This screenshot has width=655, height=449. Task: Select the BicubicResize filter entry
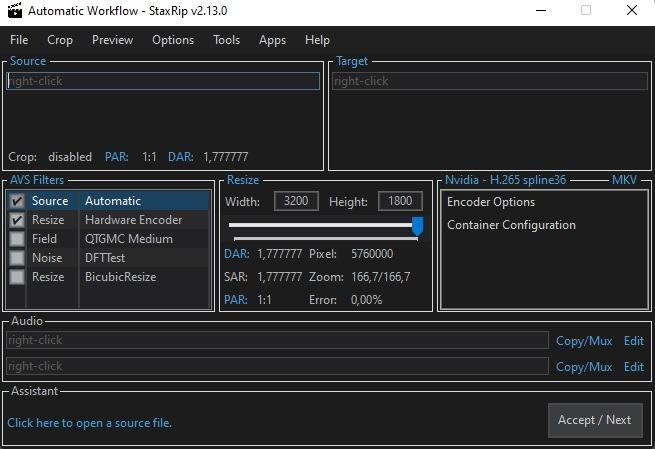click(x=121, y=277)
